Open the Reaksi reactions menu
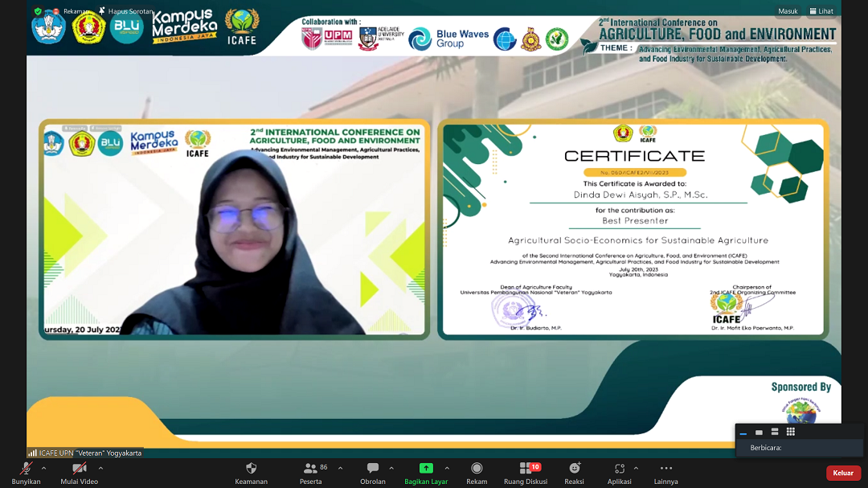868x488 pixels. click(574, 474)
